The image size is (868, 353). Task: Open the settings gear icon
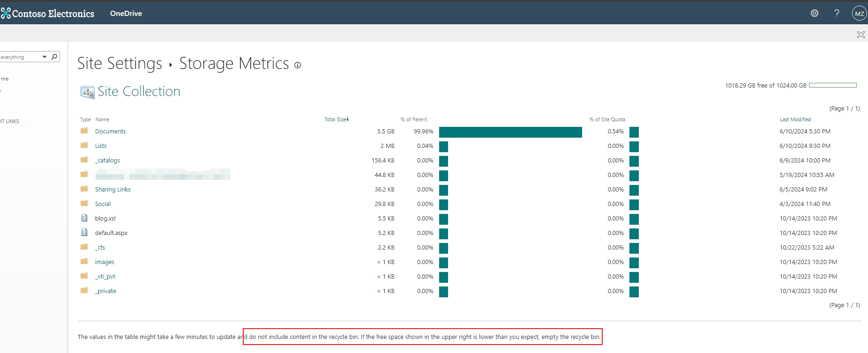click(x=815, y=13)
